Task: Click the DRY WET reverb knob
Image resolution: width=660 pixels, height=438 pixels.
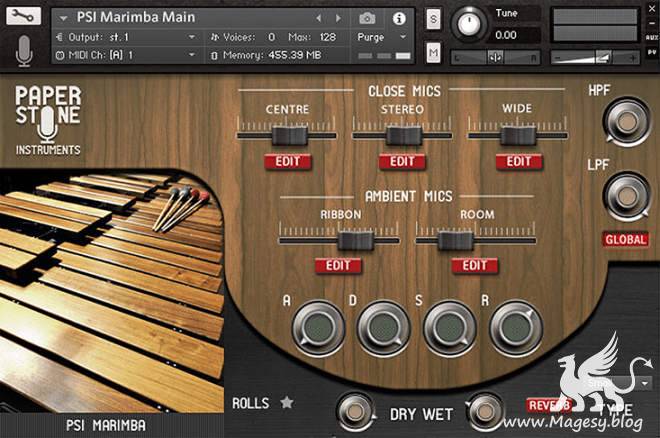Action: coord(485,412)
